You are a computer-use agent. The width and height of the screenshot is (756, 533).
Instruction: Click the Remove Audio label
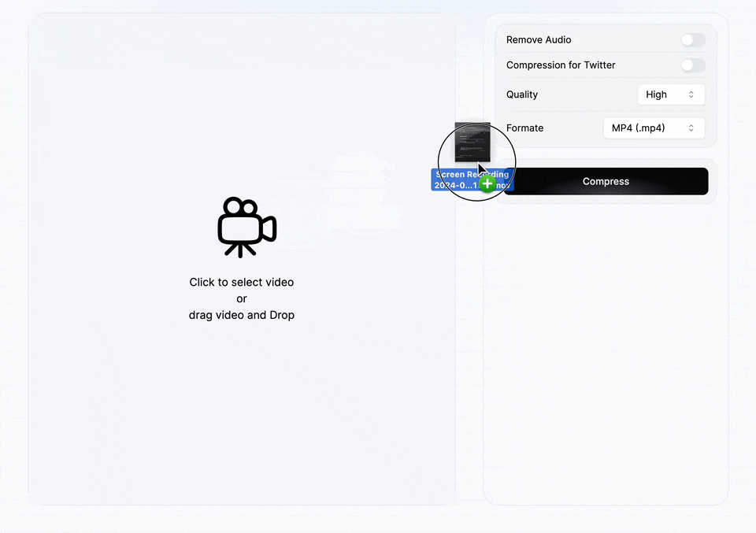pos(539,39)
